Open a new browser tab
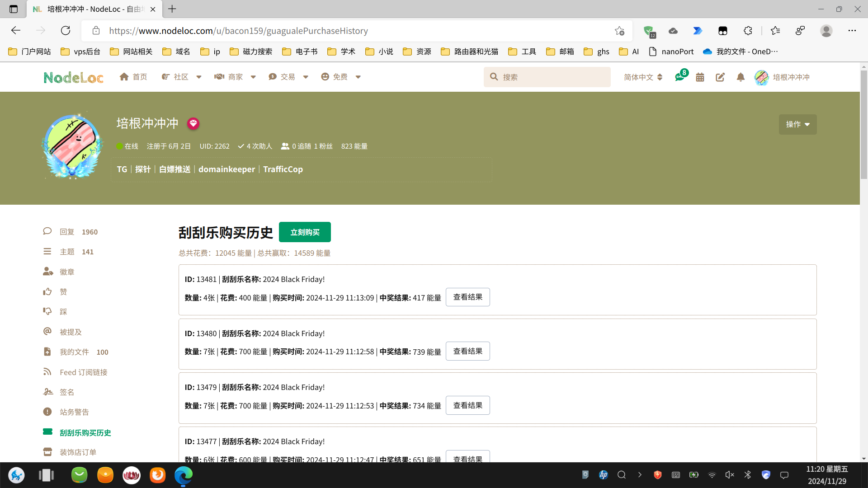 pyautogui.click(x=172, y=9)
